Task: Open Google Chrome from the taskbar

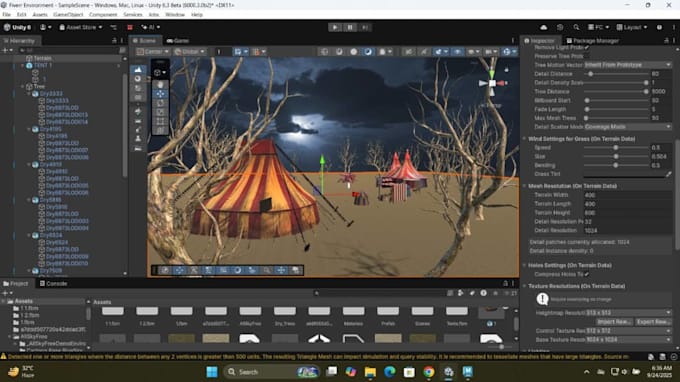Action: click(429, 372)
